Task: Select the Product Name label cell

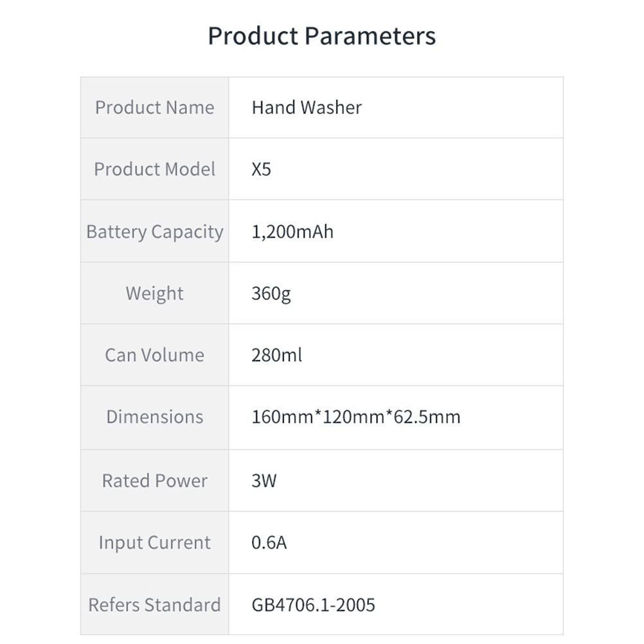Action: pos(154,107)
